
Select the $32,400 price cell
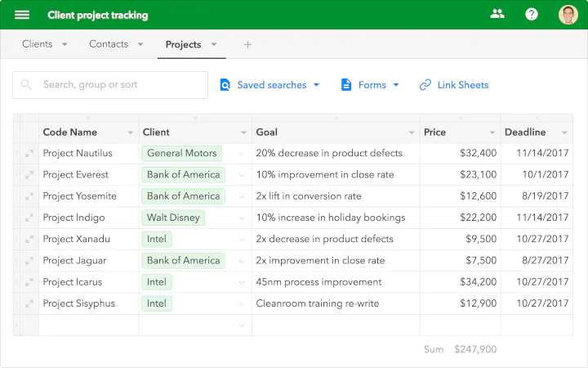(x=460, y=153)
